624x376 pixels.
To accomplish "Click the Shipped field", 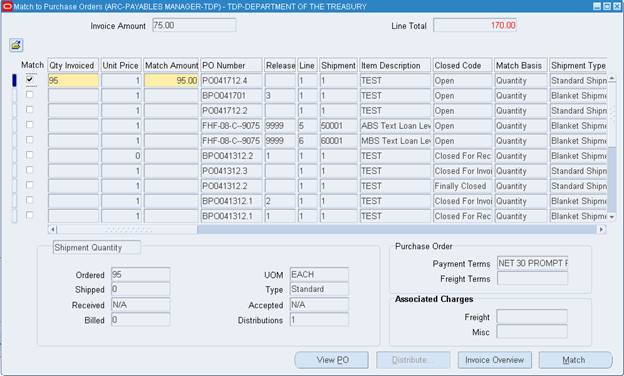I will (140, 289).
